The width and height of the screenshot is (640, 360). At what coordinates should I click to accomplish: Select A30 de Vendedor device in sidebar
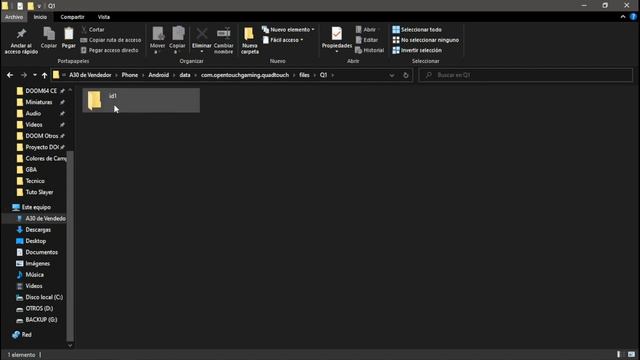(45, 218)
